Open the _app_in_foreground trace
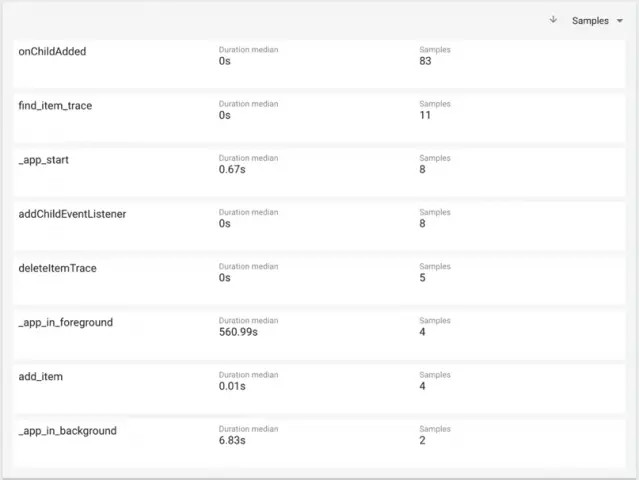The height and width of the screenshot is (480, 639). pos(65,323)
